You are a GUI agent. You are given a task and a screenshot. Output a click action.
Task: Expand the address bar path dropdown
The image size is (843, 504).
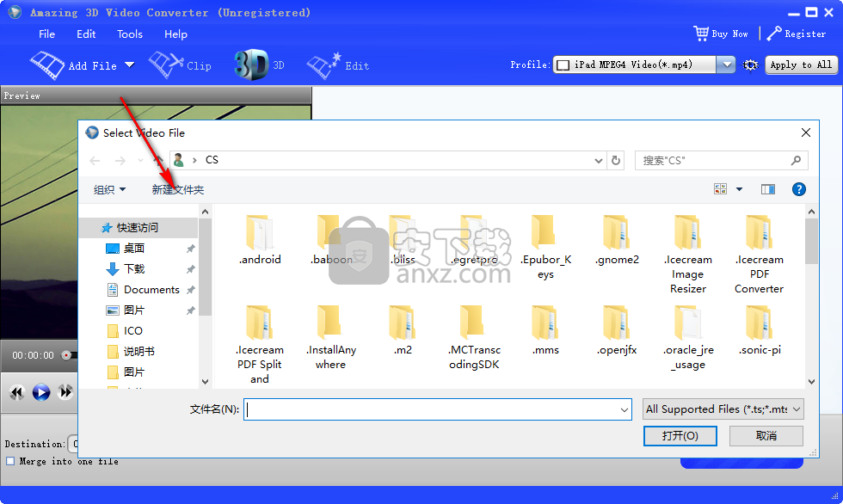(x=598, y=160)
